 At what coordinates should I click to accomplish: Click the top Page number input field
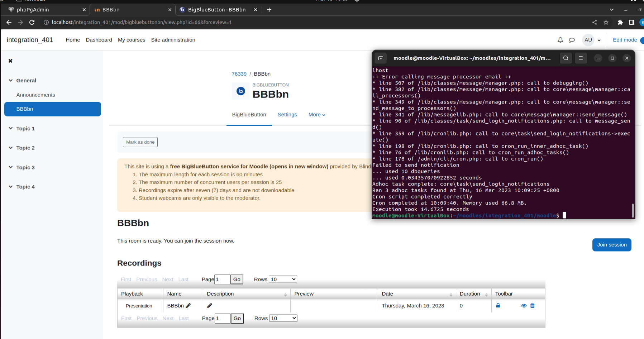[x=222, y=280]
